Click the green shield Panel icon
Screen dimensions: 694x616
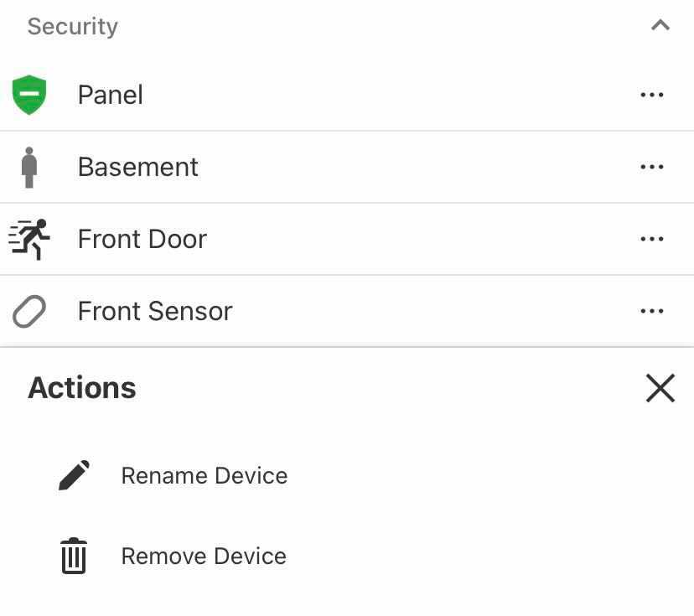pyautogui.click(x=29, y=95)
